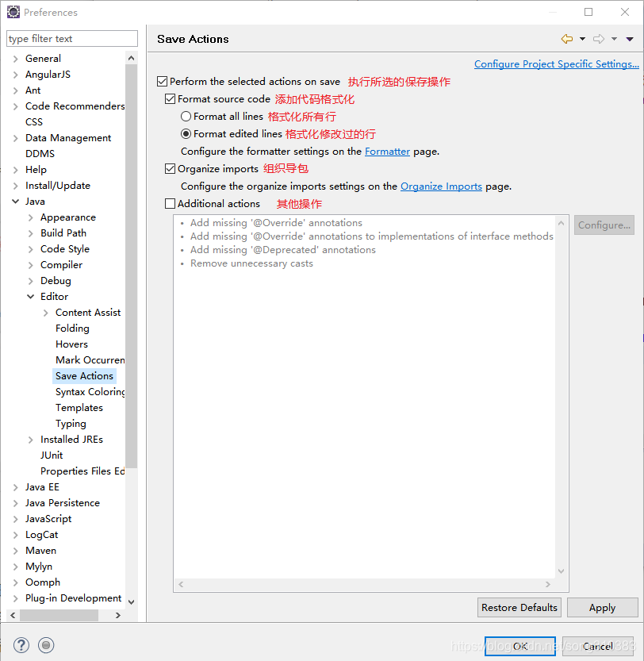This screenshot has width=644, height=661.
Task: Toggle Perform the selected actions on save
Action: click(x=163, y=82)
